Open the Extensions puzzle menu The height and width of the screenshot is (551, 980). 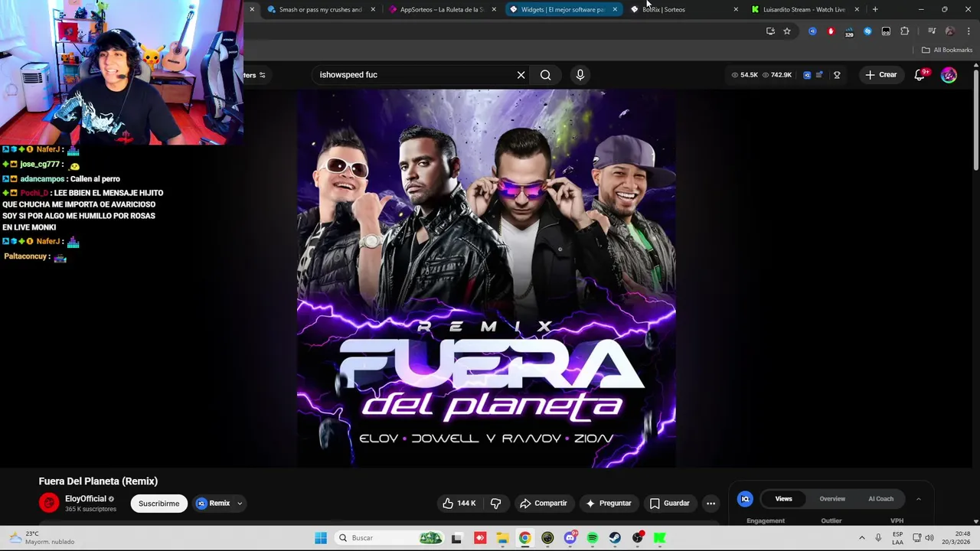coord(905,31)
